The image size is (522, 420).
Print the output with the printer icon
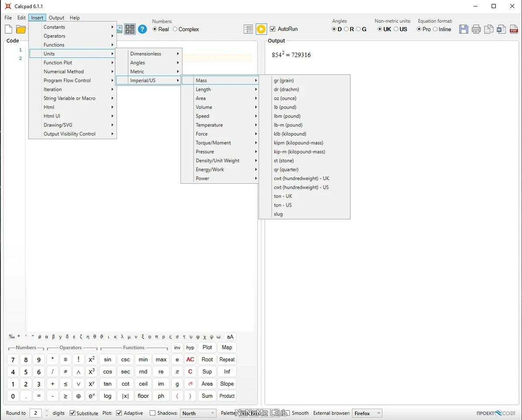[476, 29]
